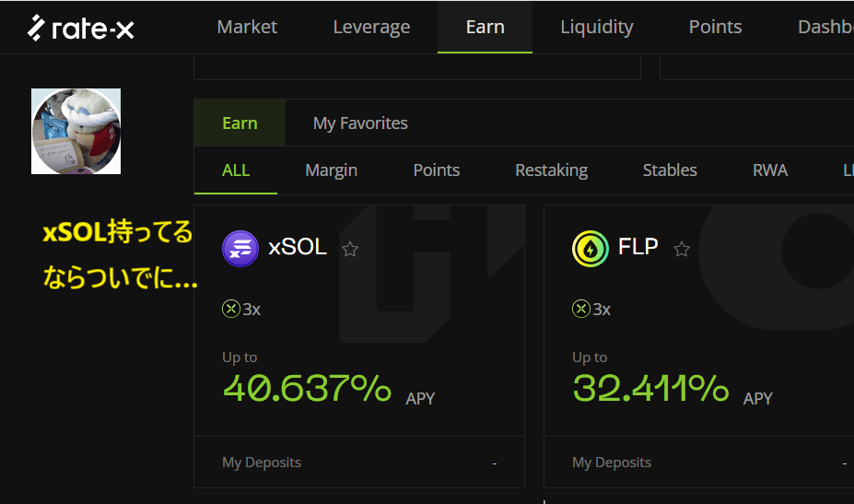The width and height of the screenshot is (854, 504).
Task: Click the 40.637% APY value
Action: [307, 388]
